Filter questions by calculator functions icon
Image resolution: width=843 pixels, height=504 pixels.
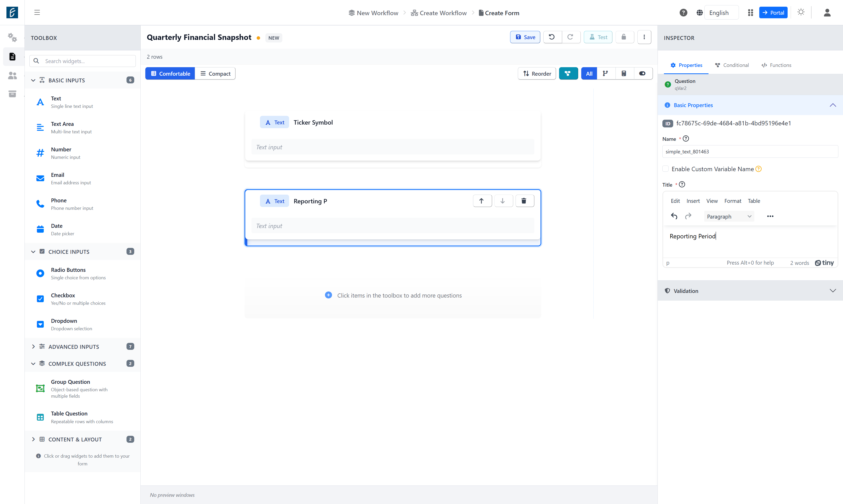point(624,73)
